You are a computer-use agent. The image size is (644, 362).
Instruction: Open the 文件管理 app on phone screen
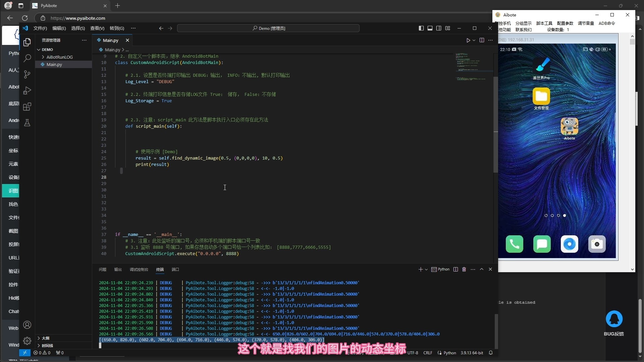[541, 99]
